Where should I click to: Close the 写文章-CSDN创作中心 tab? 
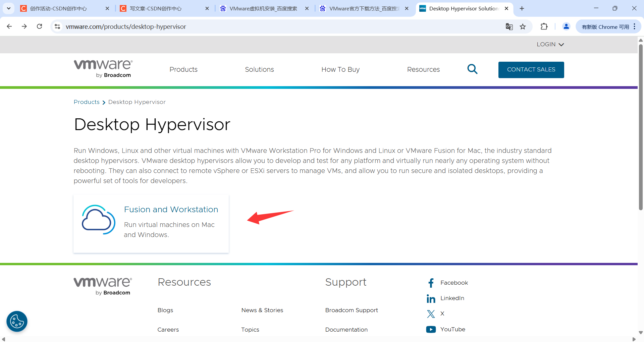[x=207, y=8]
